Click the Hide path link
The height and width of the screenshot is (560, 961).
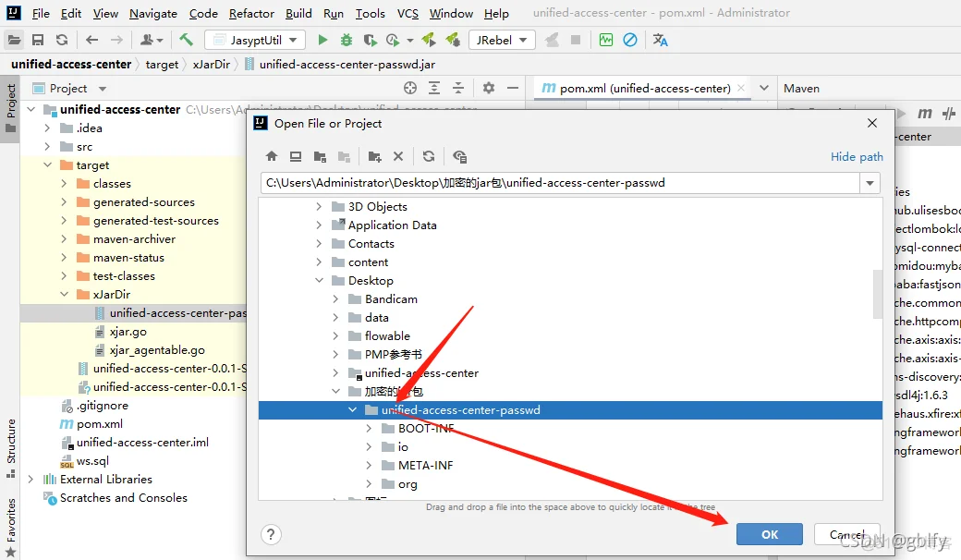click(x=857, y=156)
